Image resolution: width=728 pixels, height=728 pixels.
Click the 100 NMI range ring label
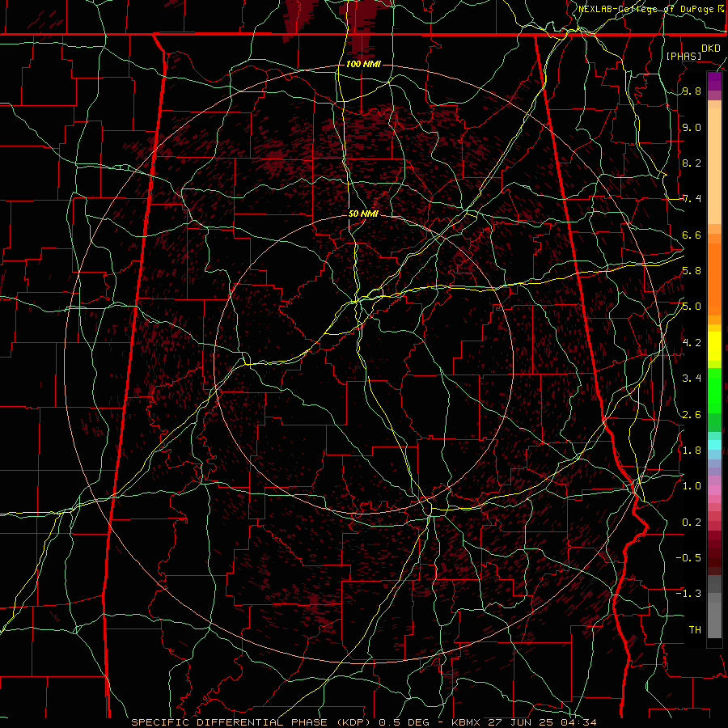coord(363,64)
